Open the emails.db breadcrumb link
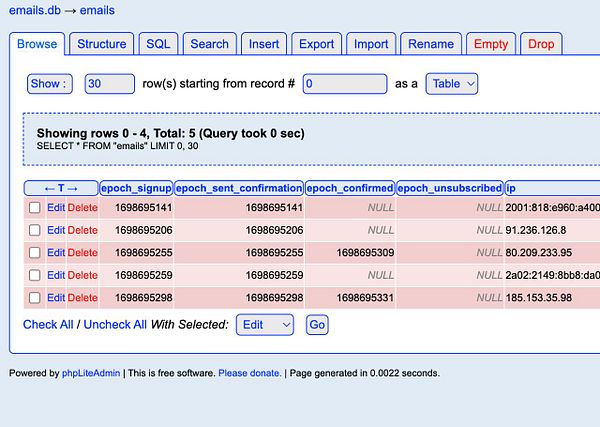 coord(35,10)
